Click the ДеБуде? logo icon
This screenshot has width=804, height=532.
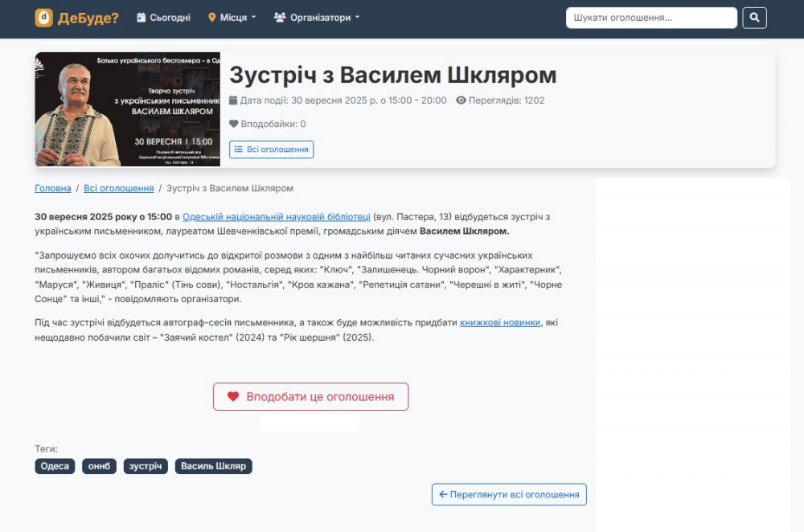[x=43, y=18]
